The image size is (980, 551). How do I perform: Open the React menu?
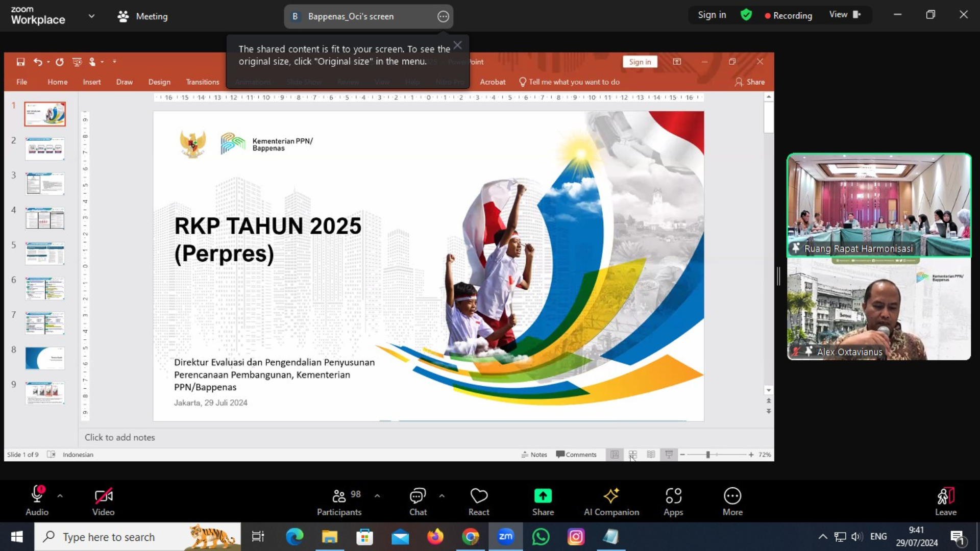point(479,502)
